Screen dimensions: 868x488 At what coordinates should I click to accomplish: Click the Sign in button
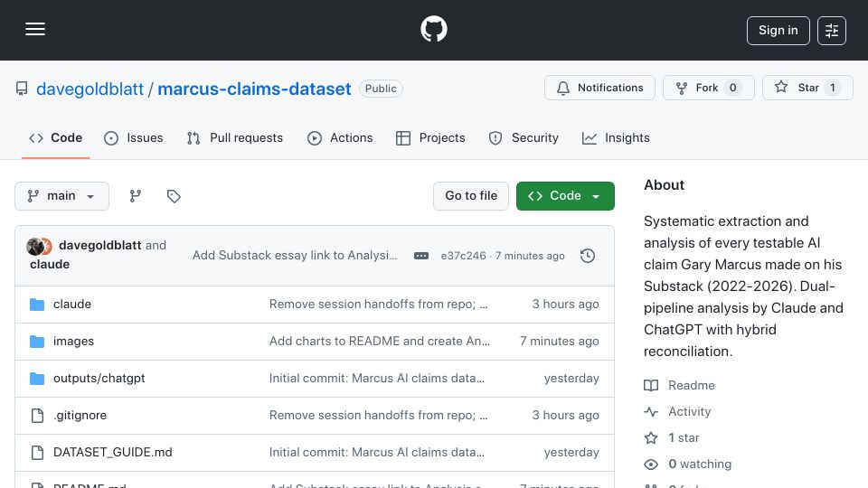(778, 31)
